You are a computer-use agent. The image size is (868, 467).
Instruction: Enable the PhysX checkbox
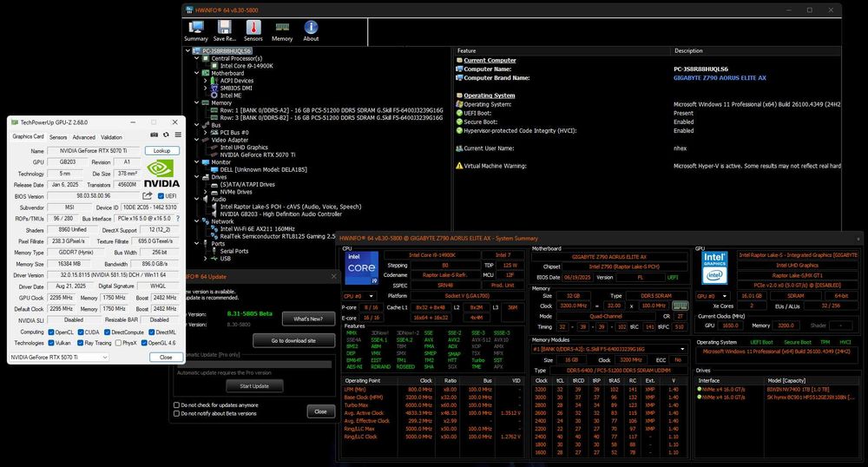[118, 343]
